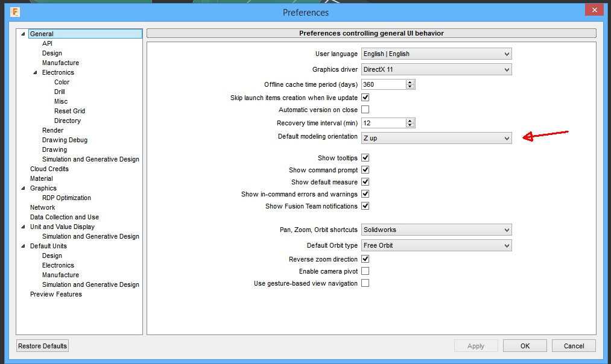Viewport: 611px width, 364px height.
Task: Select RDP Optimization item
Action: pos(66,198)
